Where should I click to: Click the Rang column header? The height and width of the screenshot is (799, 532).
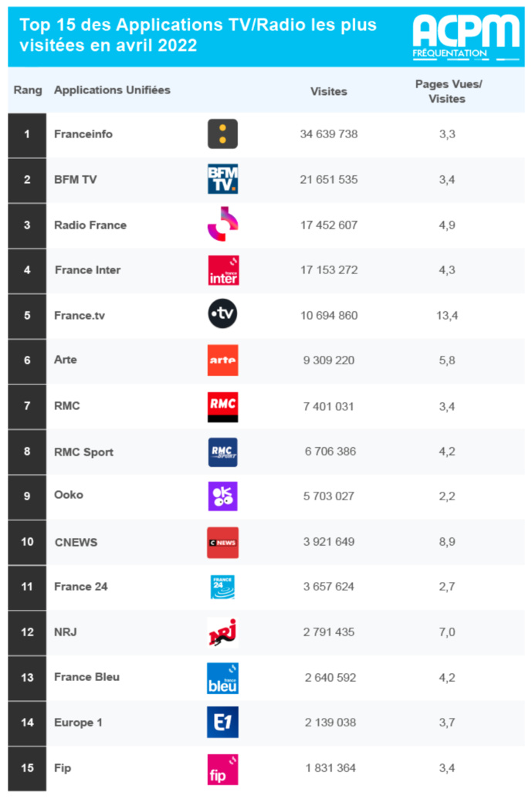(28, 90)
